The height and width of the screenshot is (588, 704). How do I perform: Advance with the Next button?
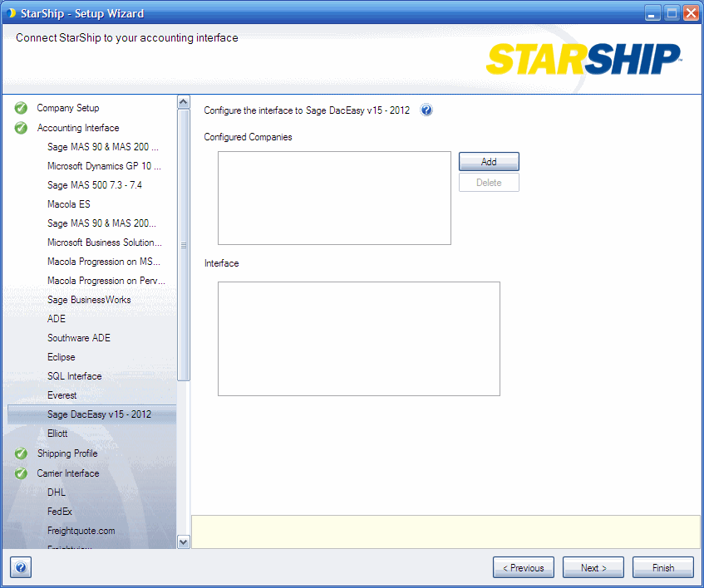click(x=593, y=568)
